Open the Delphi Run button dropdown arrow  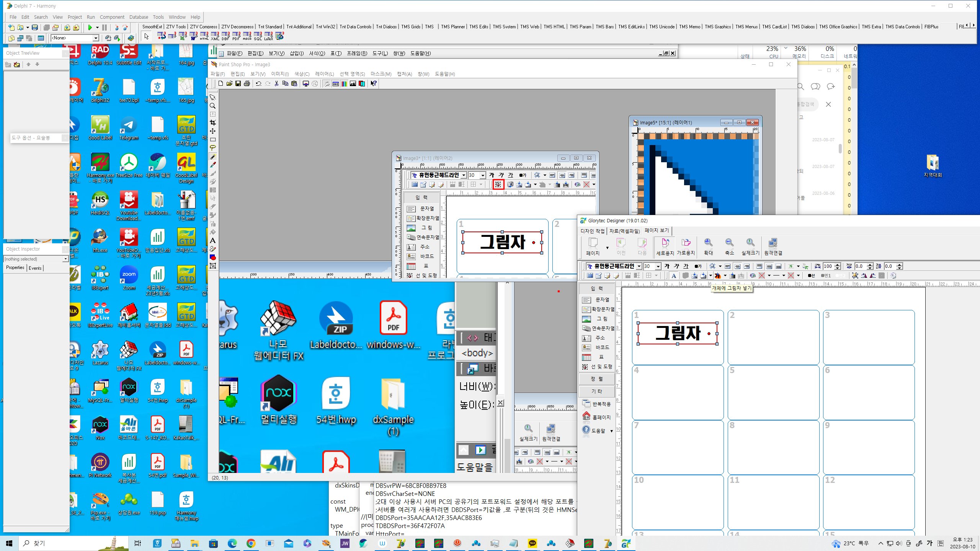pos(97,28)
